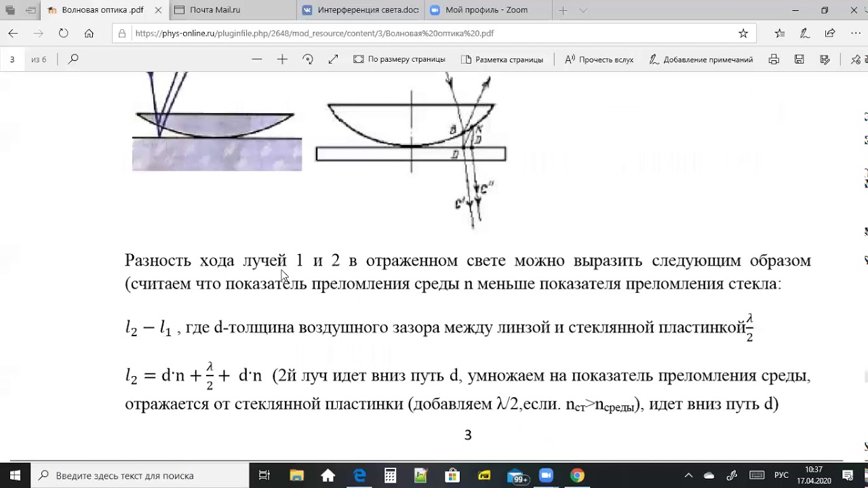Screen dimensions: 868x488
Task: Open a new browser tab with plus
Action: [563, 10]
